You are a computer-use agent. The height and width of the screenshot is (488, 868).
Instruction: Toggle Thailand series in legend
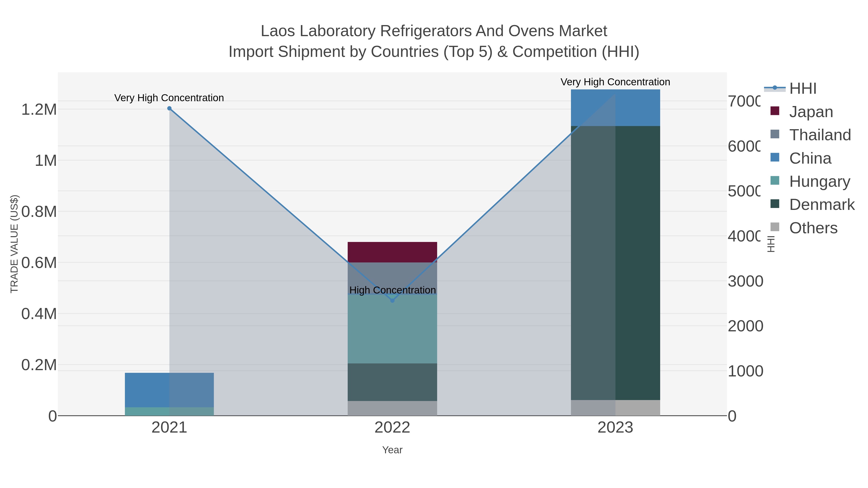811,135
